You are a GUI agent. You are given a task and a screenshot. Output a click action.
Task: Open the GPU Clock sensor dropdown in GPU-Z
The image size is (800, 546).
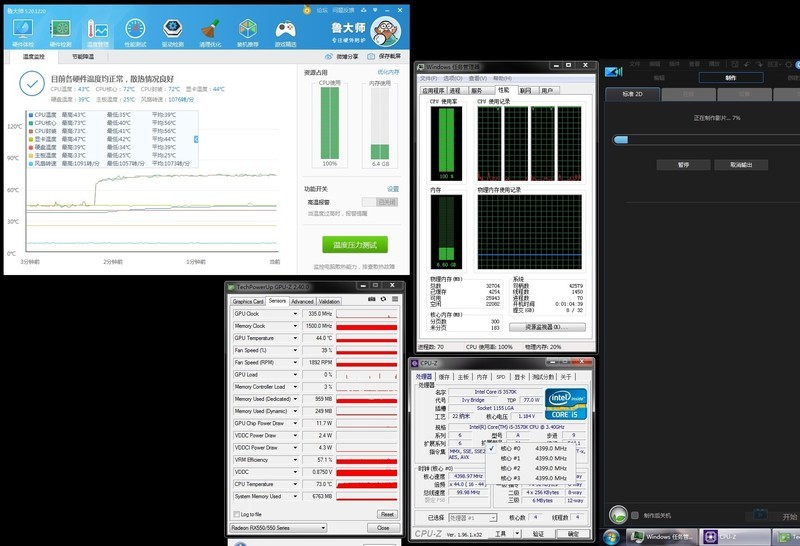click(295, 313)
